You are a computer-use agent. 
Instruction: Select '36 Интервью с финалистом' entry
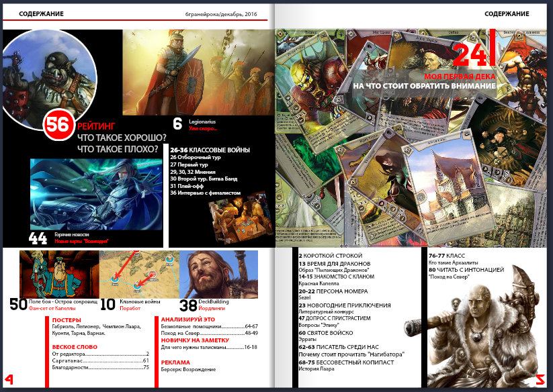[x=205, y=193]
